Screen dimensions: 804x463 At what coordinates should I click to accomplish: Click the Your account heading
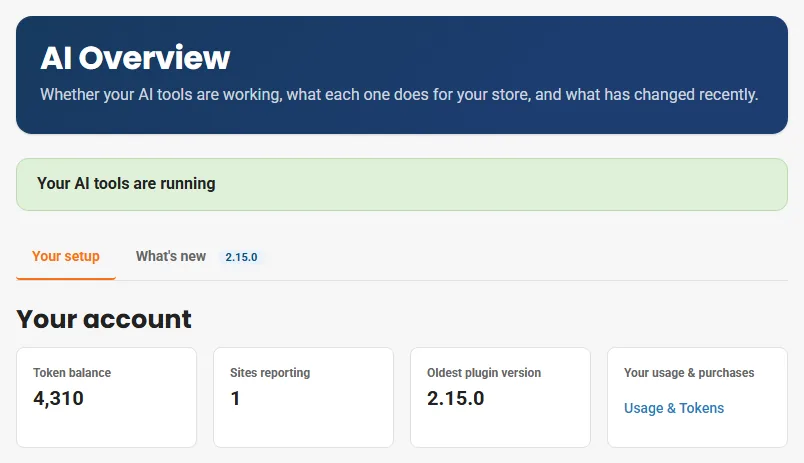point(104,319)
